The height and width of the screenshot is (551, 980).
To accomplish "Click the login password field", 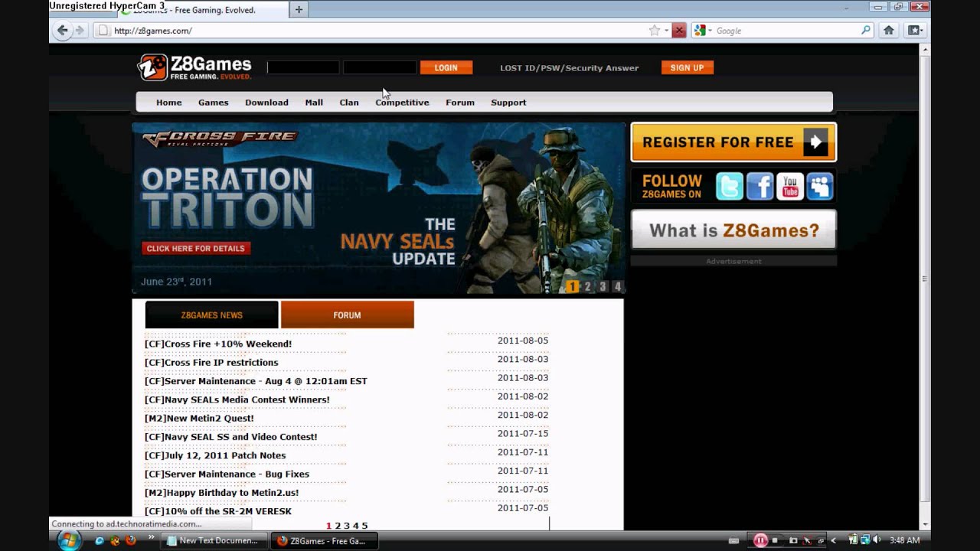I will pos(380,67).
